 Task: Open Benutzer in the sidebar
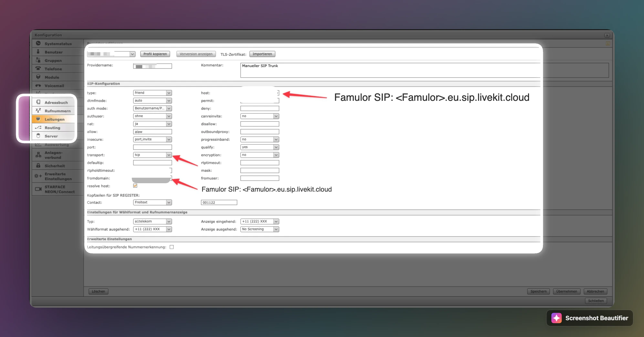coord(57,52)
